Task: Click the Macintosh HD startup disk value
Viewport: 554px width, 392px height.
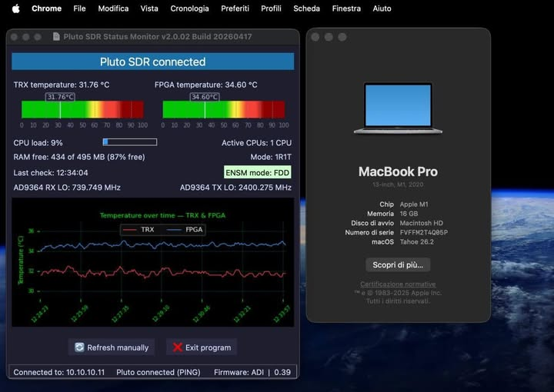Action: (421, 223)
